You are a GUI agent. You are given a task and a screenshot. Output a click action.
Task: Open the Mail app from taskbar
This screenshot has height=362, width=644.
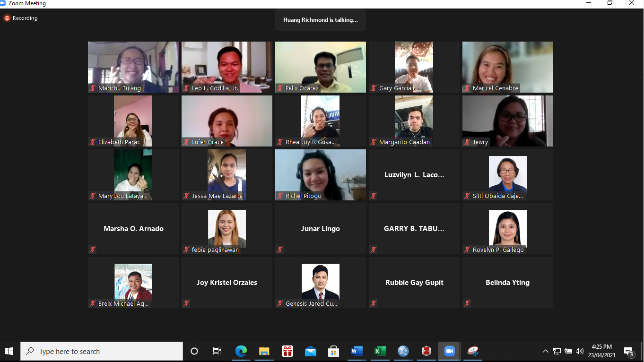tap(310, 351)
